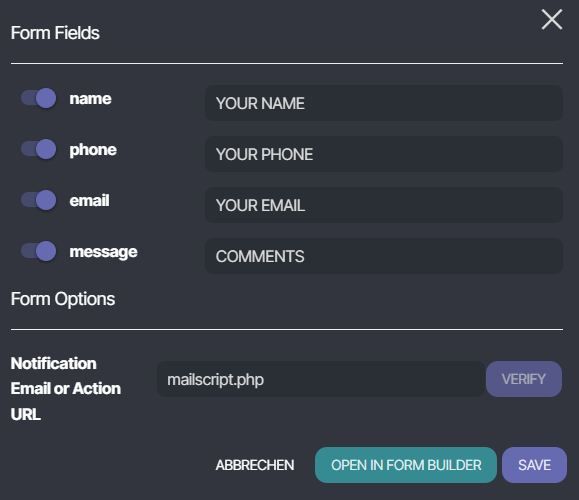Click the YOUR NAME placeholder input
This screenshot has width=579, height=500.
pos(384,103)
